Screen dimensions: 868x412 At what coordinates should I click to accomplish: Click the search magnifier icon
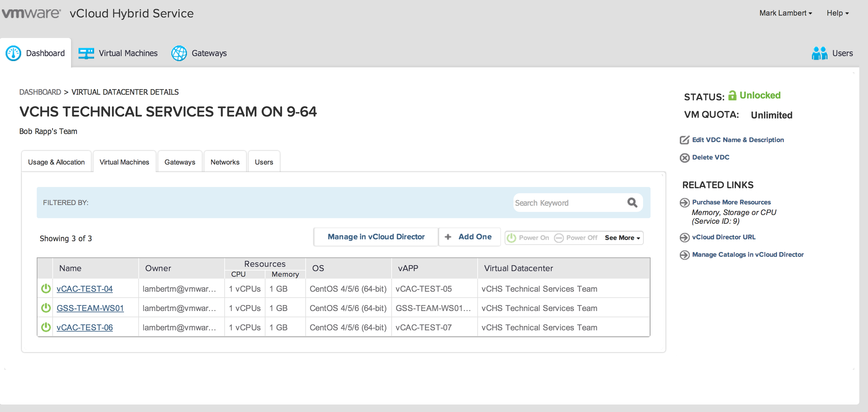tap(632, 203)
